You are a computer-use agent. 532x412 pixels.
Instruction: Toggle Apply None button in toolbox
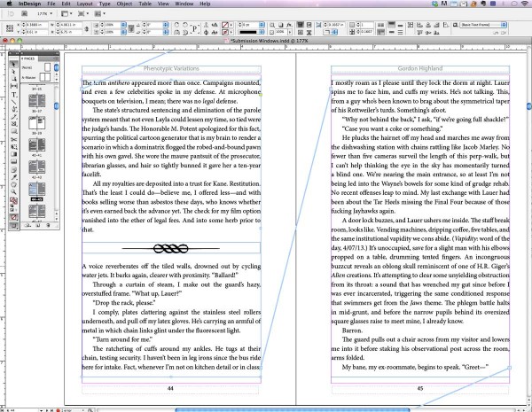coord(13,217)
